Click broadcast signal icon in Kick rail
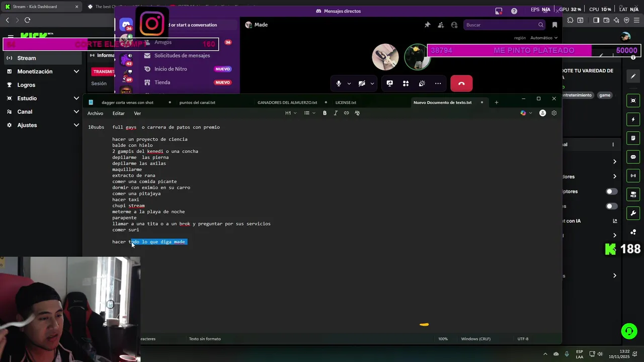644x362 pixels. coord(633,175)
